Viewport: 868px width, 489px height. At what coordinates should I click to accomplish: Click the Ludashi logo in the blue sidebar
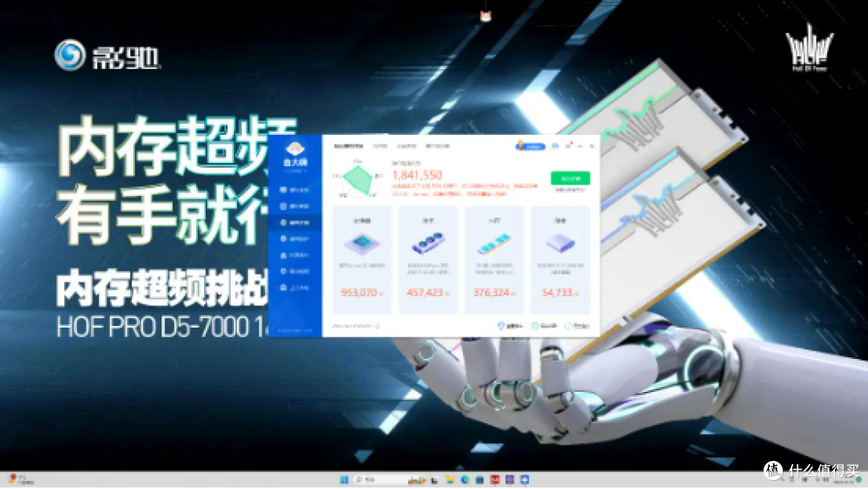point(294,153)
